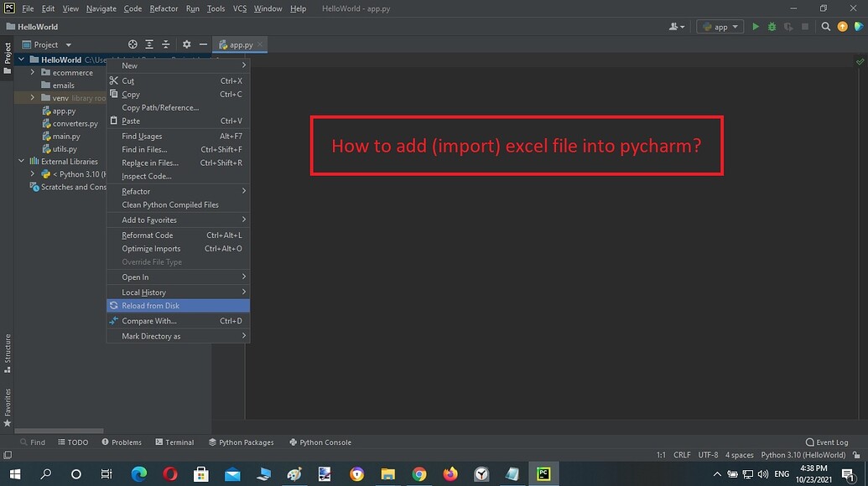The height and width of the screenshot is (486, 868).
Task: Show the Favorites panel
Action: point(8,405)
